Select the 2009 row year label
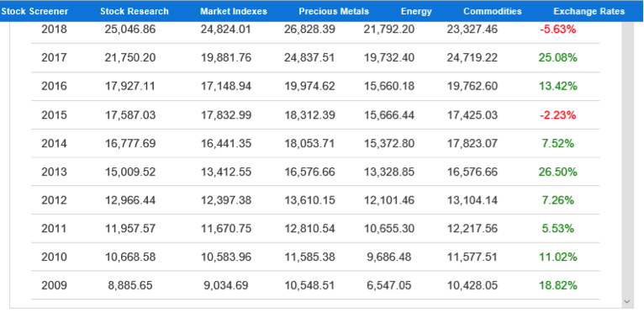This screenshot has width=644, height=313. (x=54, y=285)
